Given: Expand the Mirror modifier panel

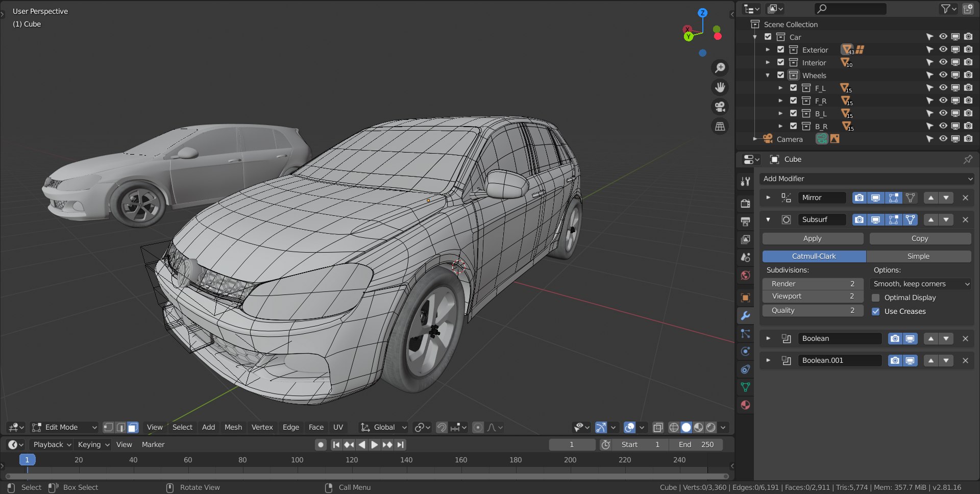Looking at the screenshot, I should click(x=768, y=197).
